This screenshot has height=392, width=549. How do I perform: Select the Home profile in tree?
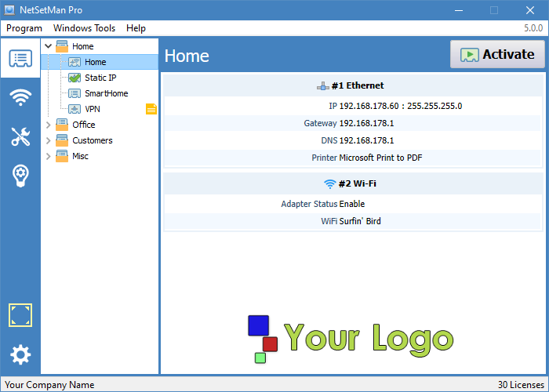pos(95,62)
